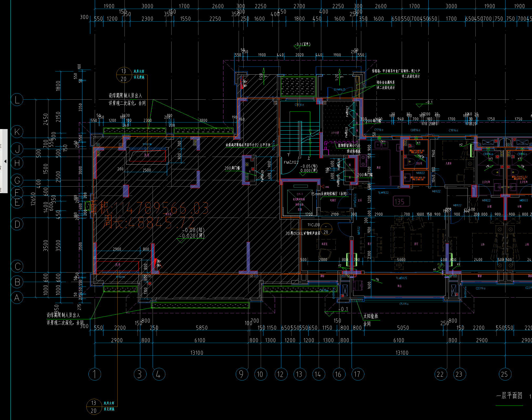Select the -0.05(结) elevation text
This screenshot has width=532, height=420.
[x=309, y=166]
